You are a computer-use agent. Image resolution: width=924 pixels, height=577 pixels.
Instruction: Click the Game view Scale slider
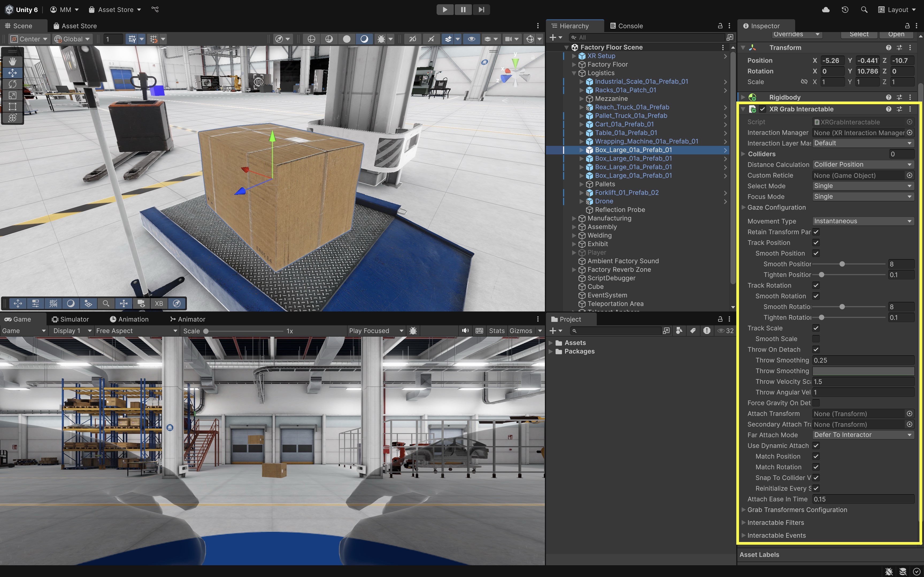click(244, 331)
